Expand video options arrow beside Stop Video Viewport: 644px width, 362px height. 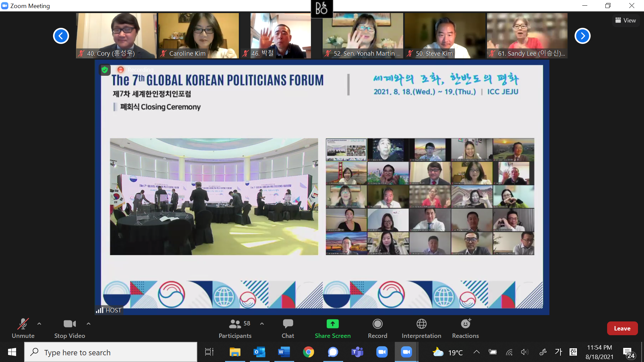click(89, 324)
